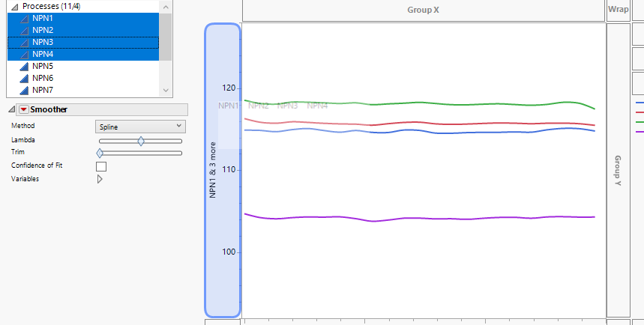Click the 110 Y-axis tick label
This screenshot has width=644, height=325.
click(x=229, y=170)
